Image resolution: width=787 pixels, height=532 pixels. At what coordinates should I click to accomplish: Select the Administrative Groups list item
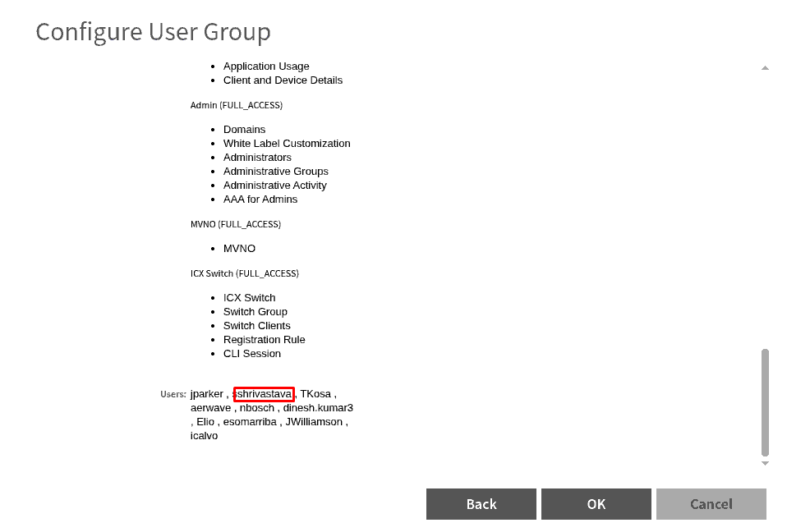275,172
